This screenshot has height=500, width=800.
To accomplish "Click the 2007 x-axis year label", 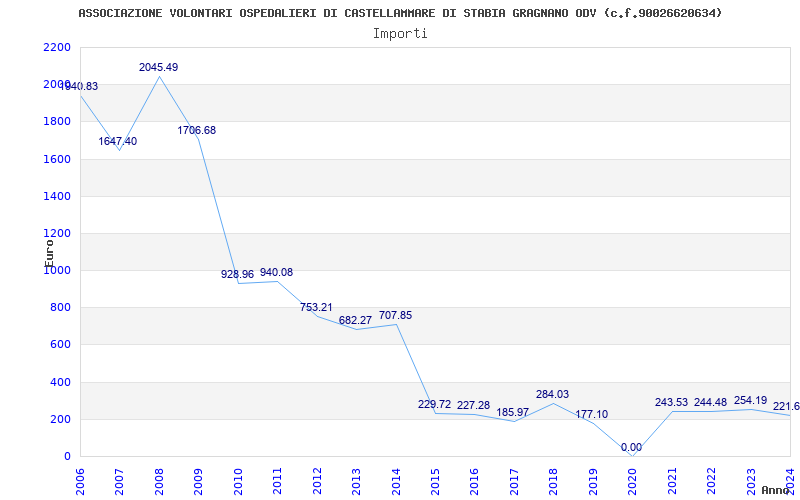I will (119, 481).
